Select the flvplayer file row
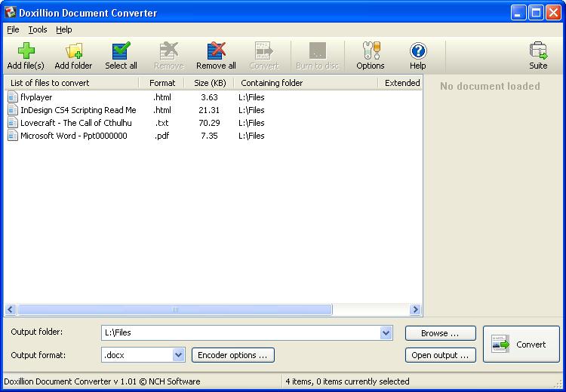 tap(213, 97)
